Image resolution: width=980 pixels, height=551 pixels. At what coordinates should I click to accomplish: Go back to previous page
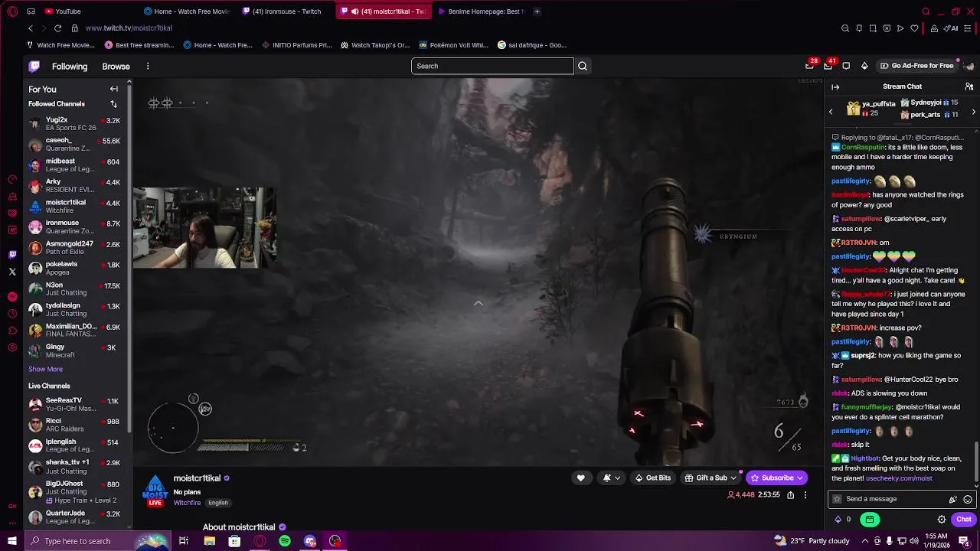coord(31,28)
